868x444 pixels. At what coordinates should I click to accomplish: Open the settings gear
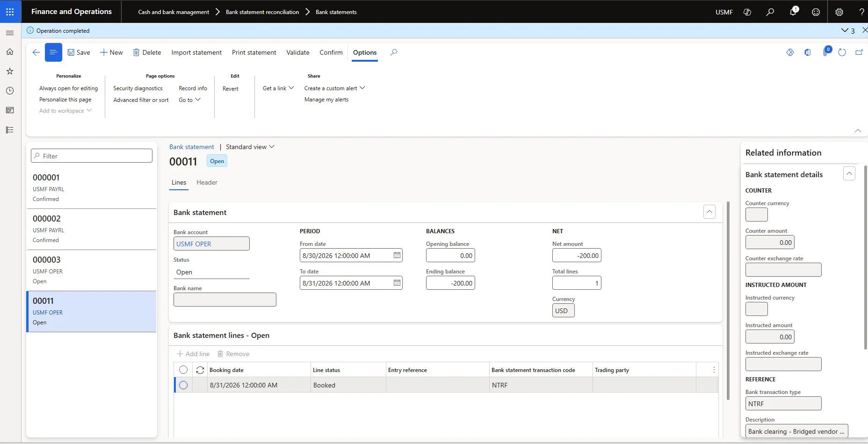(x=839, y=12)
